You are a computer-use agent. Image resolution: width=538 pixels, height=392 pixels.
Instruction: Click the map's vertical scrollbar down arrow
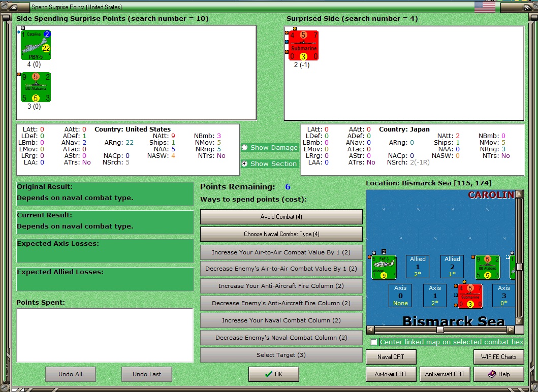tap(520, 321)
